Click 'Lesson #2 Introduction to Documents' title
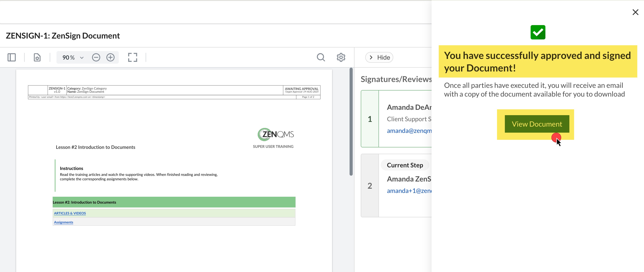The width and height of the screenshot is (644, 272). (x=95, y=147)
